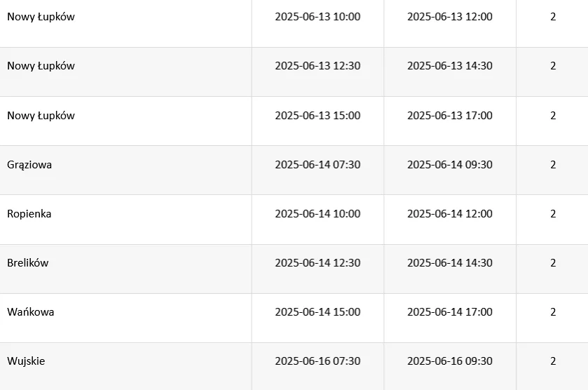
Task: Select start time 2025-06-13 12:30
Action: 317,66
